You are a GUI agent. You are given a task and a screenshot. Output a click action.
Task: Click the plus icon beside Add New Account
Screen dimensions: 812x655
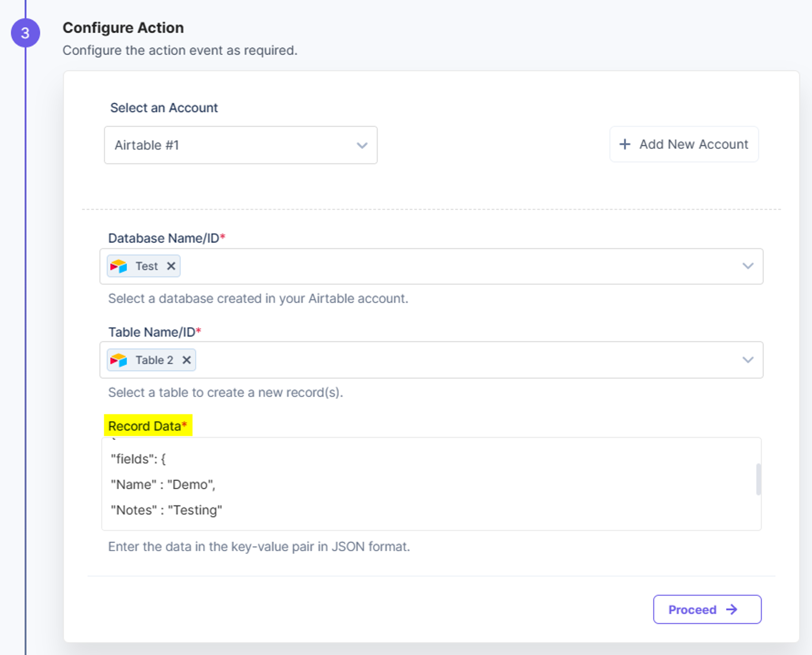click(625, 144)
